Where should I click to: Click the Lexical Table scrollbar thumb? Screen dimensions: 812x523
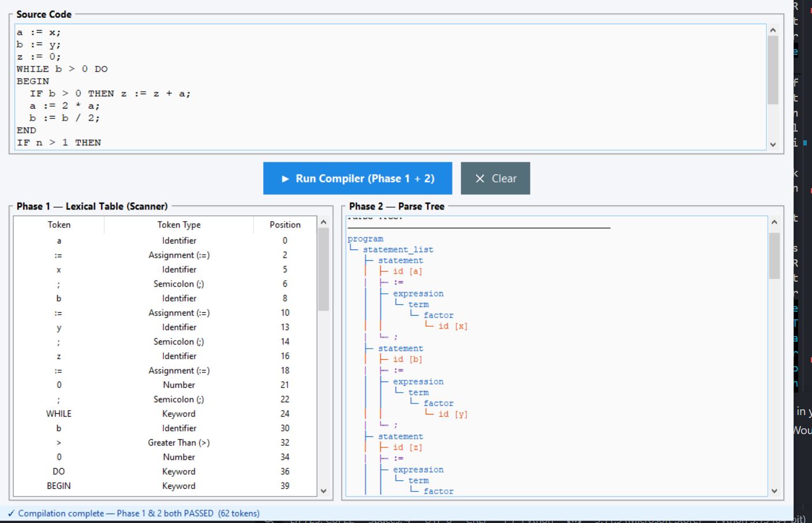[324, 270]
